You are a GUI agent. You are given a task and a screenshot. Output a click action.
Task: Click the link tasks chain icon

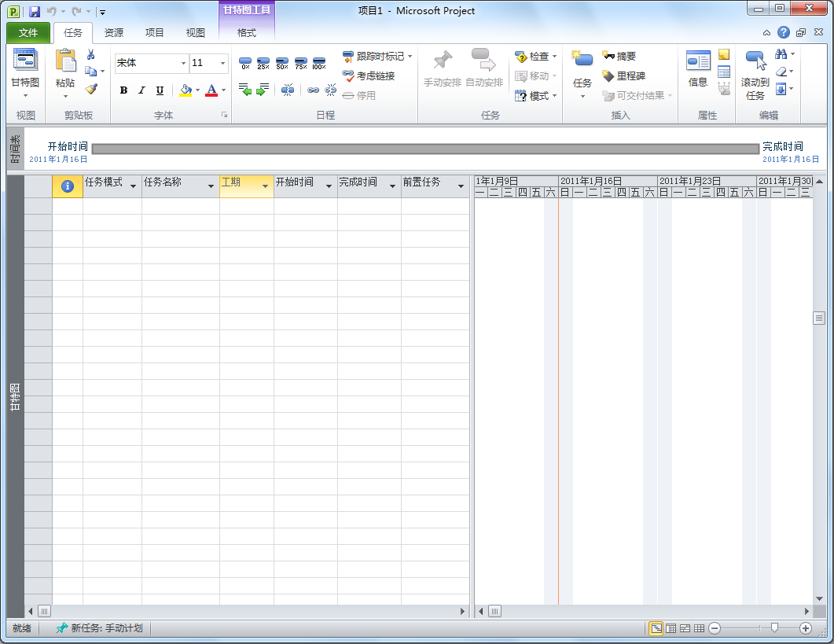pos(313,90)
